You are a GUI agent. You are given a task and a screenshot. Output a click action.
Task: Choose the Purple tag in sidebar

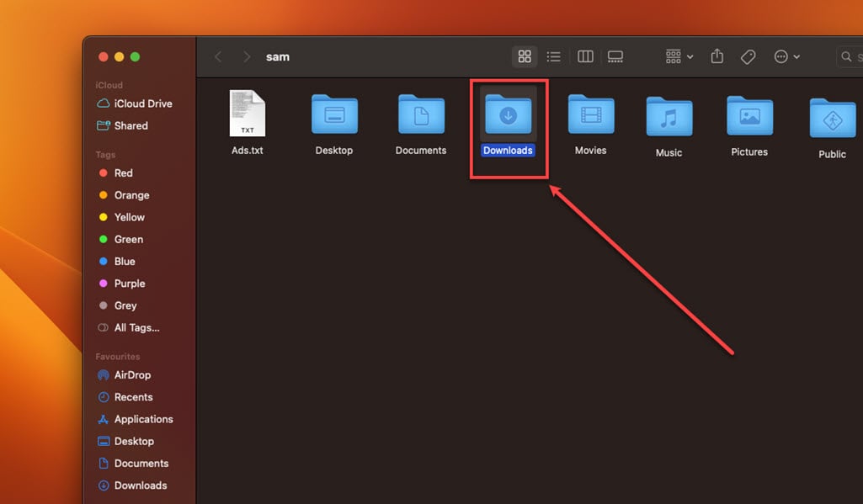(121, 283)
